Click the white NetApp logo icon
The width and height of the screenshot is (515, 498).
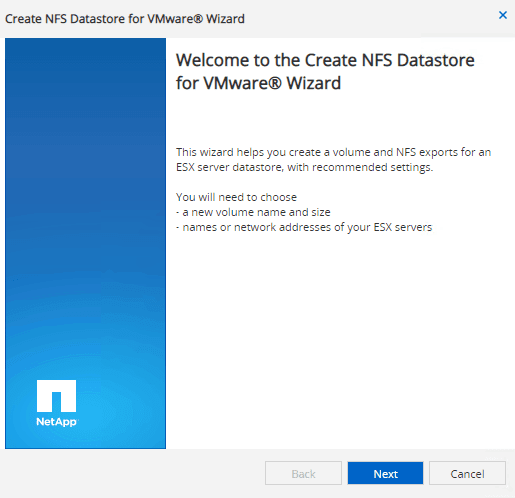pyautogui.click(x=56, y=396)
